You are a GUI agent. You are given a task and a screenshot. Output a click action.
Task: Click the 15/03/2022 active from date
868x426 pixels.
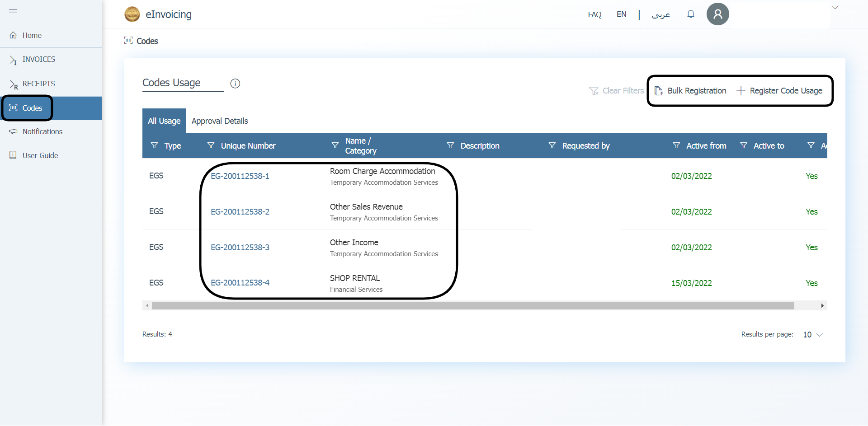tap(692, 283)
